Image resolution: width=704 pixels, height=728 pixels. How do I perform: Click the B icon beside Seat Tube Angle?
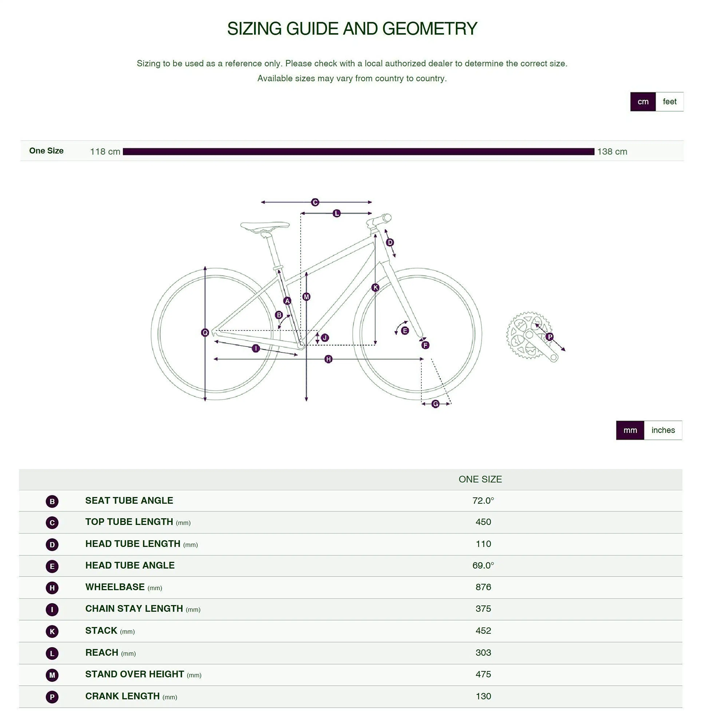(x=52, y=501)
